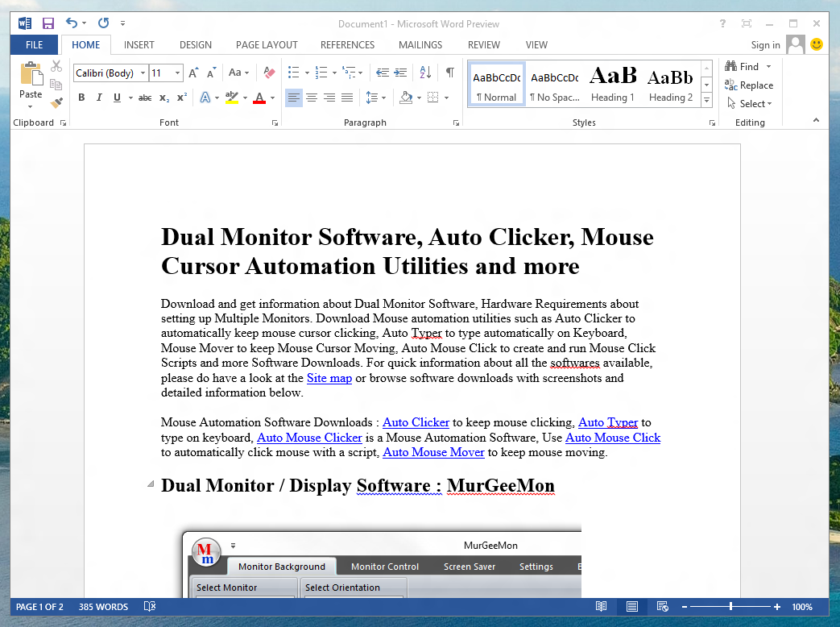This screenshot has height=627, width=840.
Task: Click the Strikethrough text icon
Action: click(145, 98)
